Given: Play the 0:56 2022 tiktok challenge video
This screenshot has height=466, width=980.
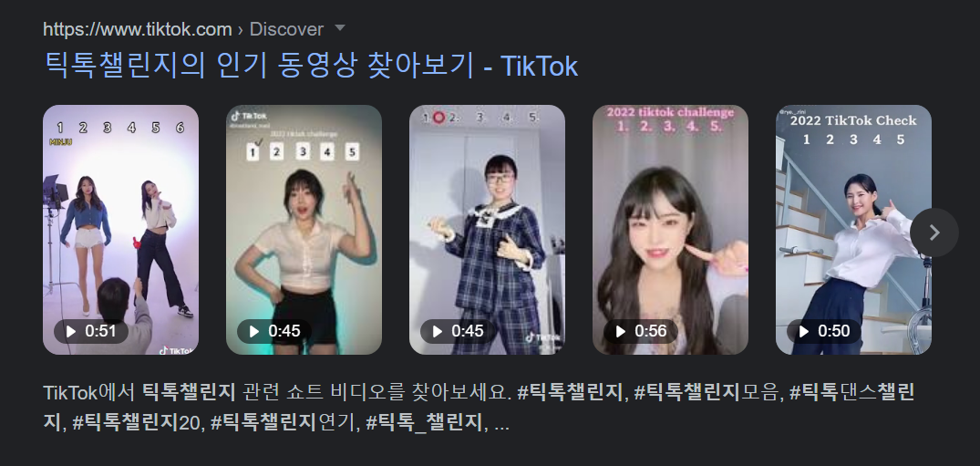Looking at the screenshot, I should pyautogui.click(x=641, y=331).
